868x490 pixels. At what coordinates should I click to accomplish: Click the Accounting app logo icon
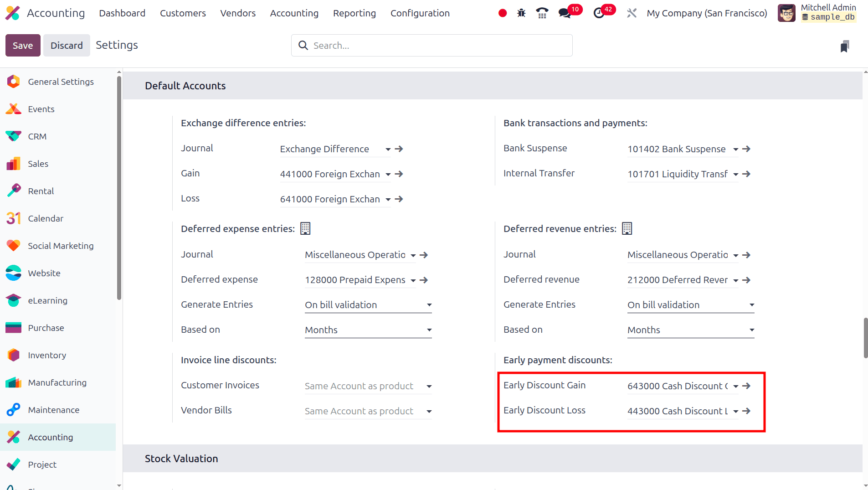pos(12,13)
